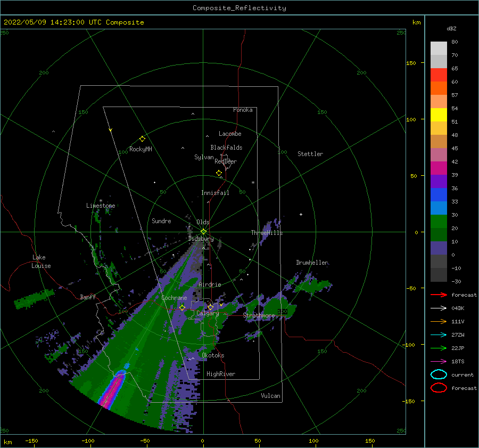The height and width of the screenshot is (448, 479).
Task: Click the Airdrie label
Action: [x=210, y=284]
